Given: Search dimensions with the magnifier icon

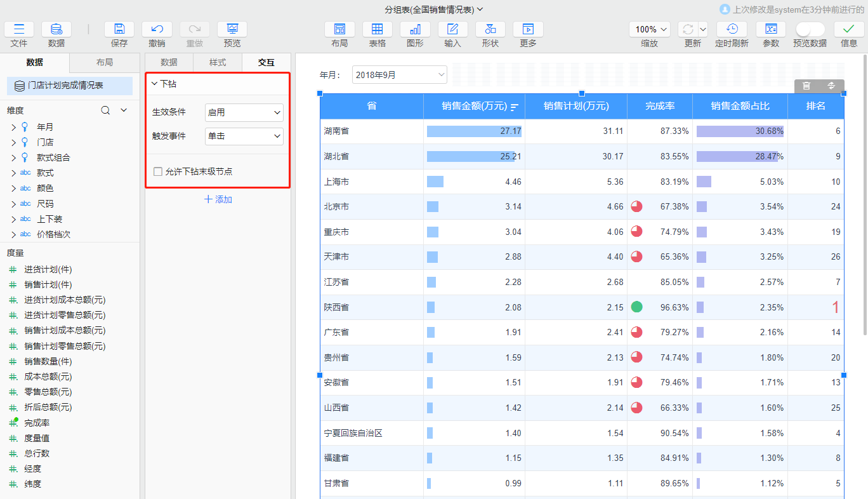Looking at the screenshot, I should pos(106,110).
